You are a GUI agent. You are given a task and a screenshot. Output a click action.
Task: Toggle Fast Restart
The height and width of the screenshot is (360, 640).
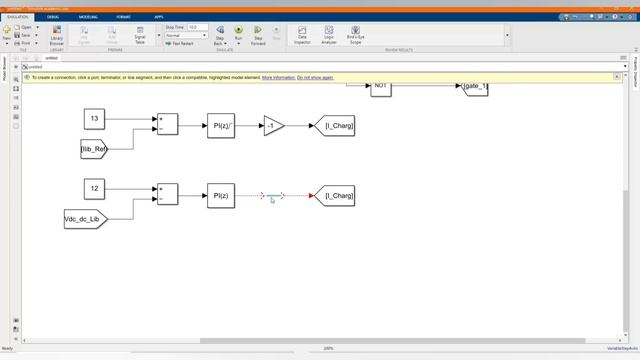pyautogui.click(x=180, y=43)
